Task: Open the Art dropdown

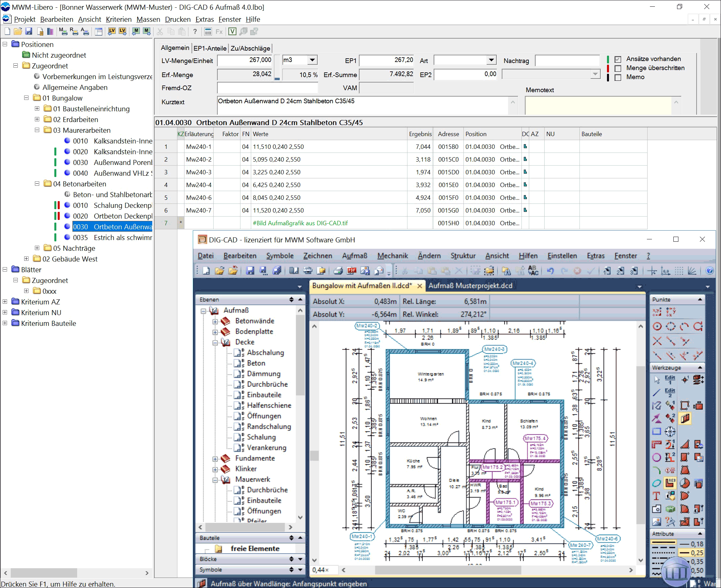Action: [491, 60]
